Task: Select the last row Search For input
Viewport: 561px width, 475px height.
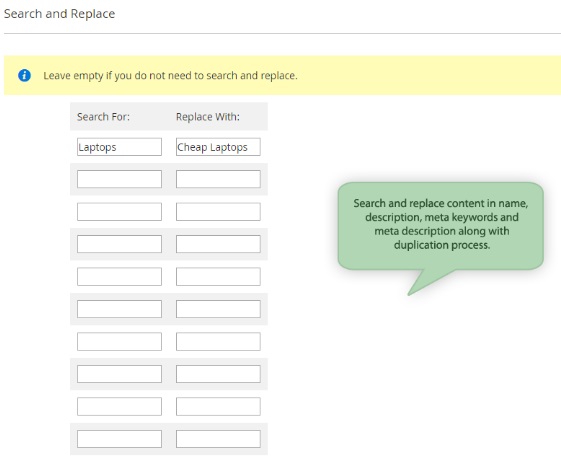Action: coord(119,439)
